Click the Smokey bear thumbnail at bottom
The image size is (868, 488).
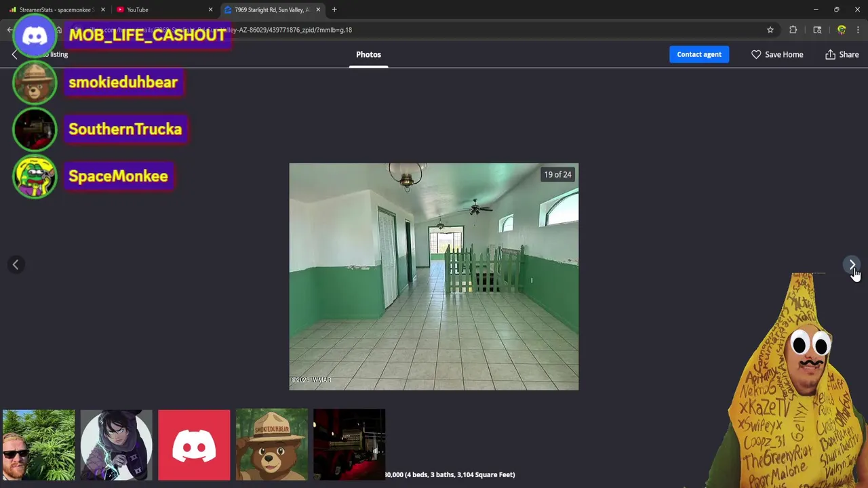(272, 445)
